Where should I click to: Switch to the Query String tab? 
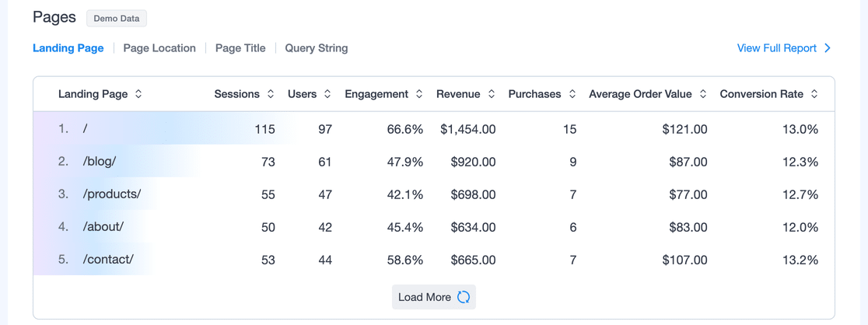click(317, 48)
